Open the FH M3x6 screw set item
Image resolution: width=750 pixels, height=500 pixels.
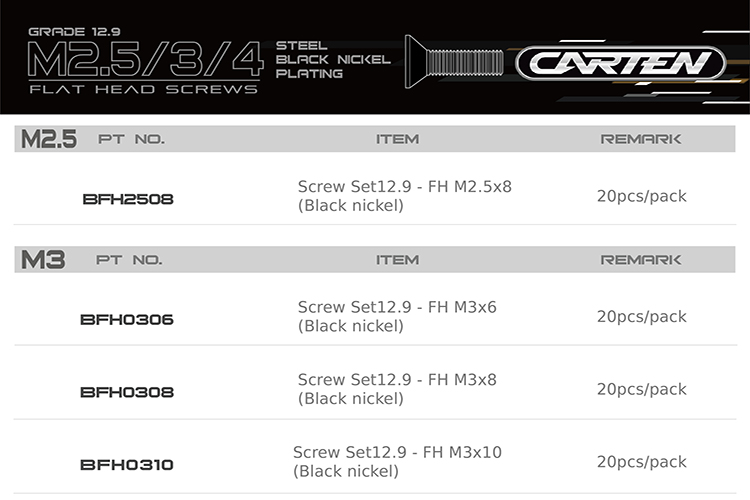397,317
